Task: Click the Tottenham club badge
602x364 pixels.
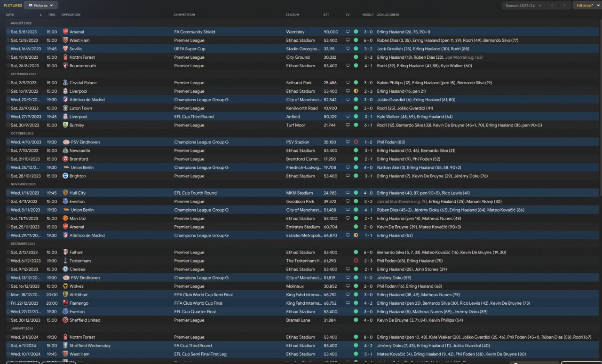Action: 65,261
